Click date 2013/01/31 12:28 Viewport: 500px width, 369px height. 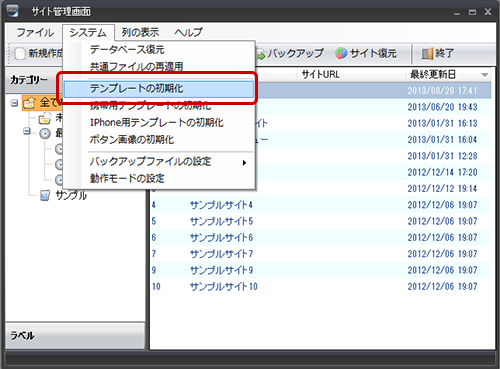[x=442, y=156]
